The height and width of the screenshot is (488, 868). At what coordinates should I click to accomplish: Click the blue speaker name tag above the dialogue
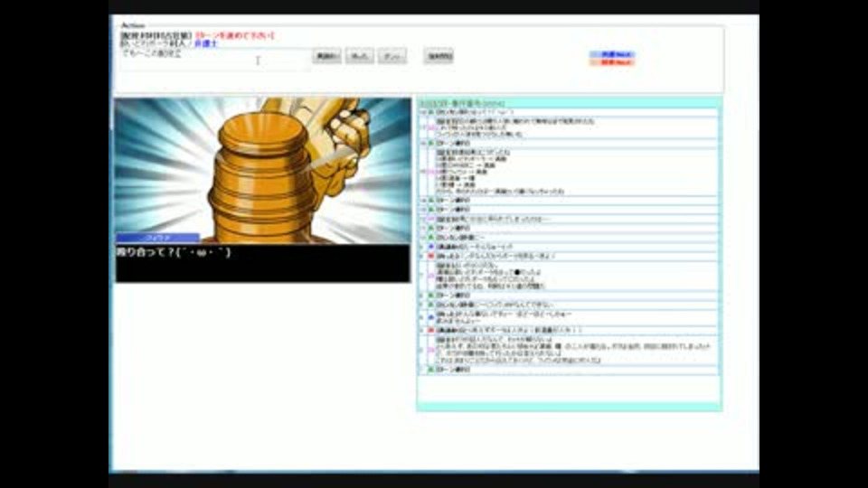[157, 238]
